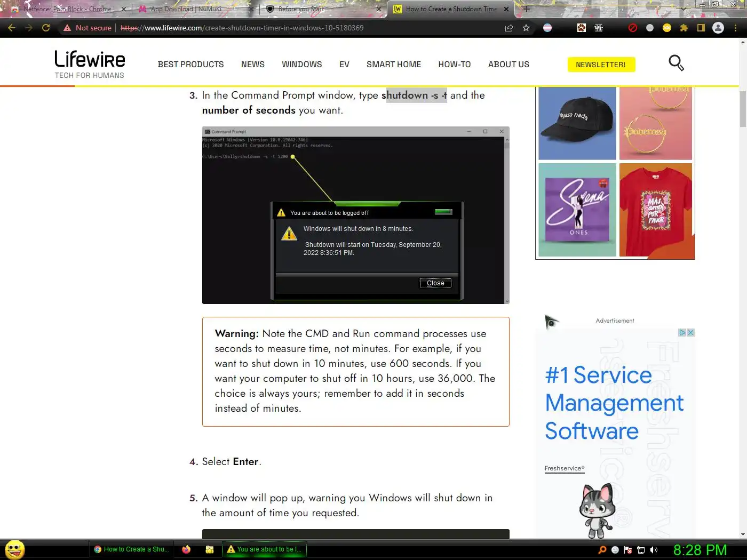Select Chrome taskbar item How to Create a Shu...
Viewport: 747px width, 560px height.
131,549
